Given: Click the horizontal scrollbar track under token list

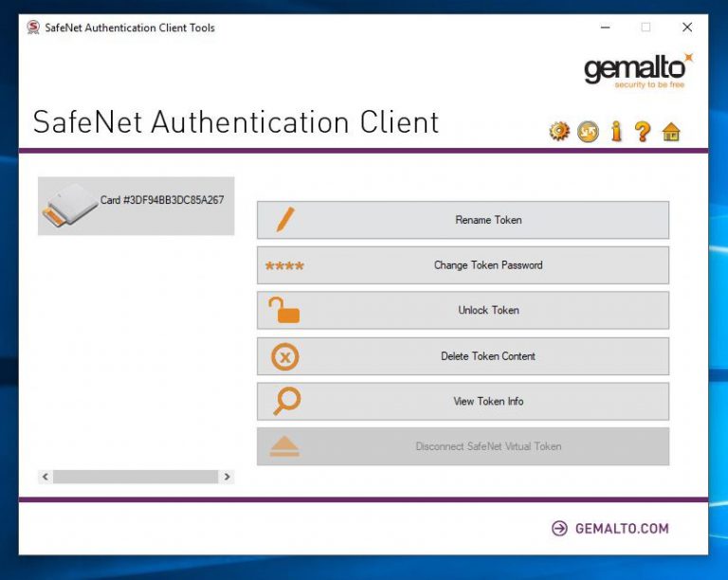Looking at the screenshot, I should coord(136,477).
